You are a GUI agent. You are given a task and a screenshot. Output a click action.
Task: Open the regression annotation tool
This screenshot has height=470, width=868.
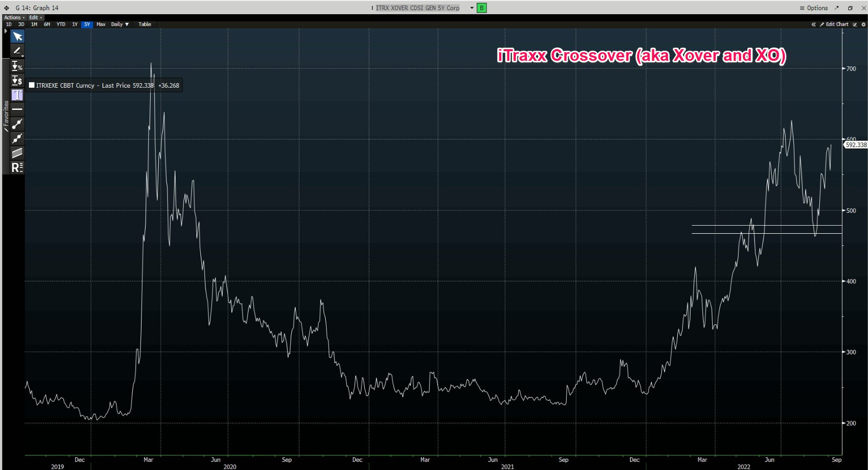[17, 167]
